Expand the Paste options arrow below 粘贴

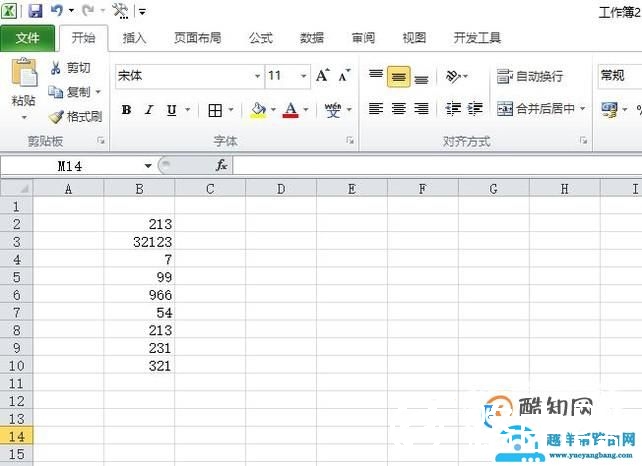click(24, 118)
